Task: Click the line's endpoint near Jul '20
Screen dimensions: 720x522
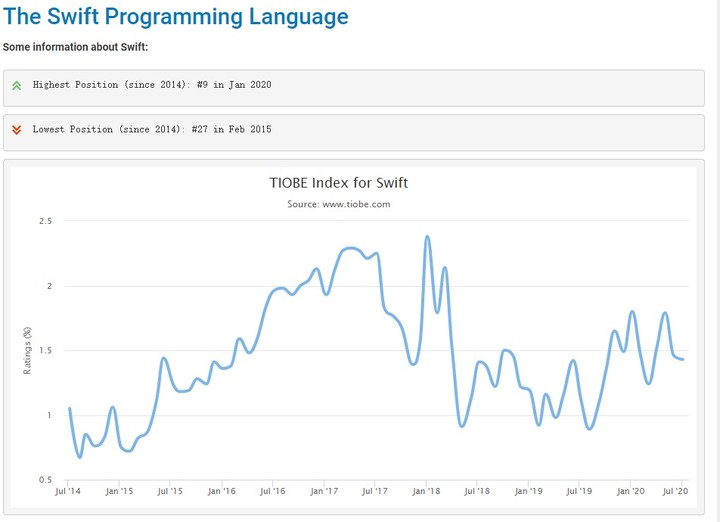Action: tap(683, 359)
